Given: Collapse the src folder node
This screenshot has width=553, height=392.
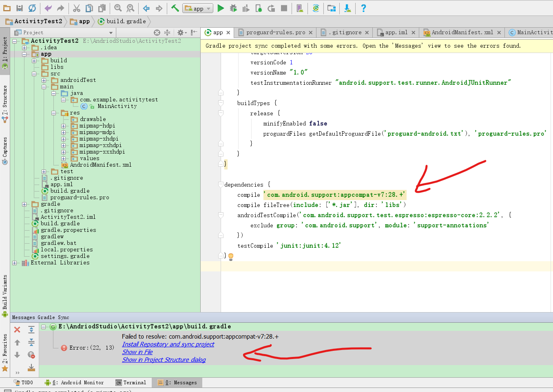Looking at the screenshot, I should pos(34,74).
